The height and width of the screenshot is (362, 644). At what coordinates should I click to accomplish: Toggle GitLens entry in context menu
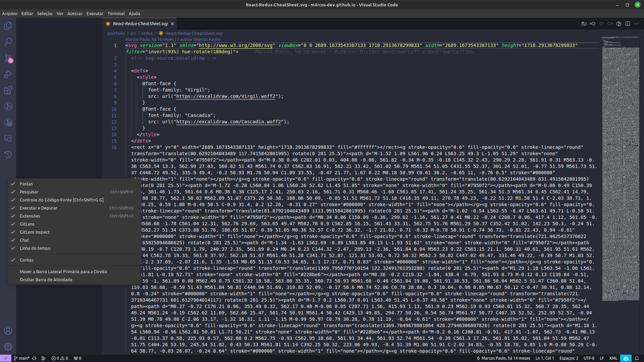click(x=74, y=224)
